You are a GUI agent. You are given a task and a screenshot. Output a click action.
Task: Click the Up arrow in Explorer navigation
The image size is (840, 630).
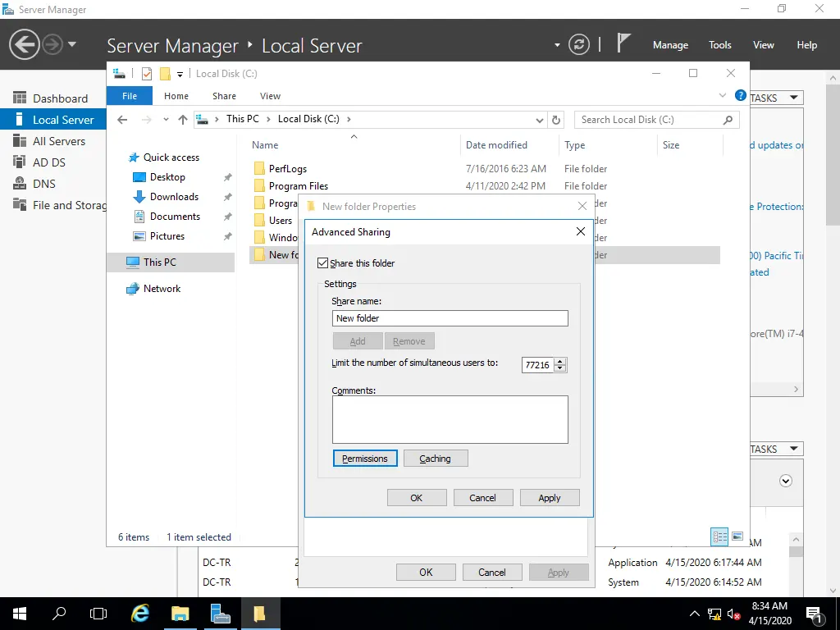183,120
